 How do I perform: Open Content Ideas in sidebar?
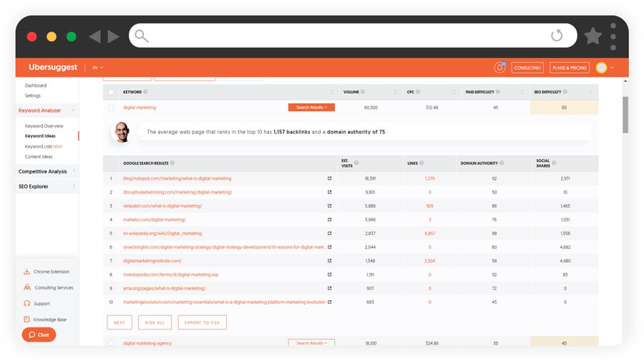(39, 157)
